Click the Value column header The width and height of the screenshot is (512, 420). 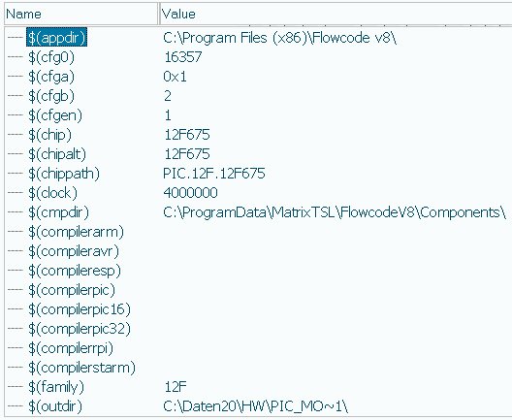[336, 14]
